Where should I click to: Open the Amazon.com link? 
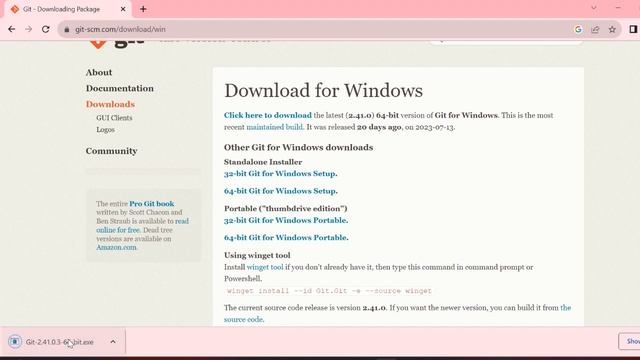[116, 247]
